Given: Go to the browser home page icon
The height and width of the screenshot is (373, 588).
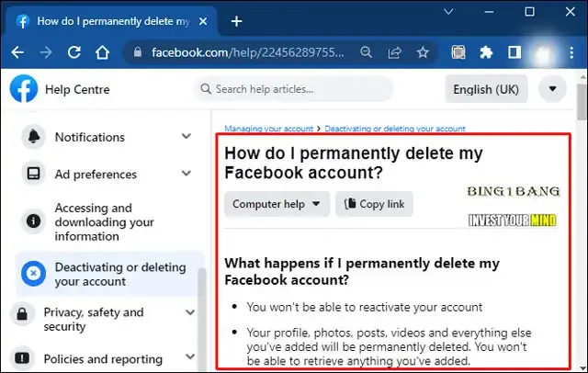Looking at the screenshot, I should coord(102,52).
